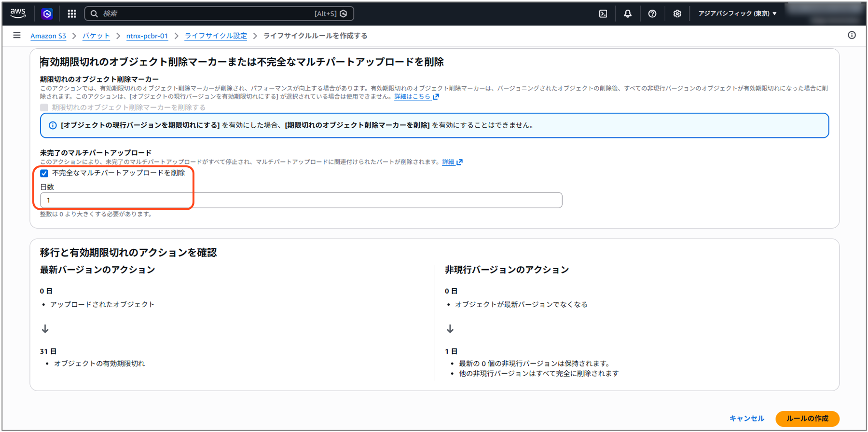Click オブジェクトが最新バージョンでなくなる text
868x432 pixels.
pyautogui.click(x=521, y=305)
